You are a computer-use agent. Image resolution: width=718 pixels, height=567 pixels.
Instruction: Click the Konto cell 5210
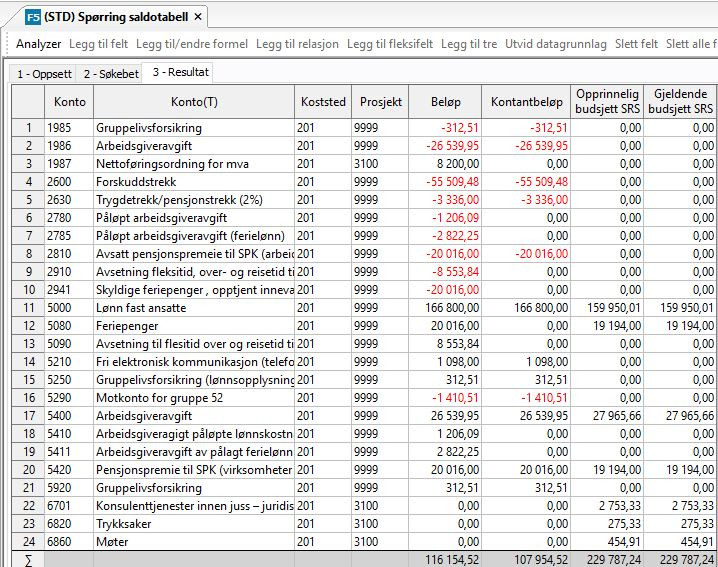(69, 362)
